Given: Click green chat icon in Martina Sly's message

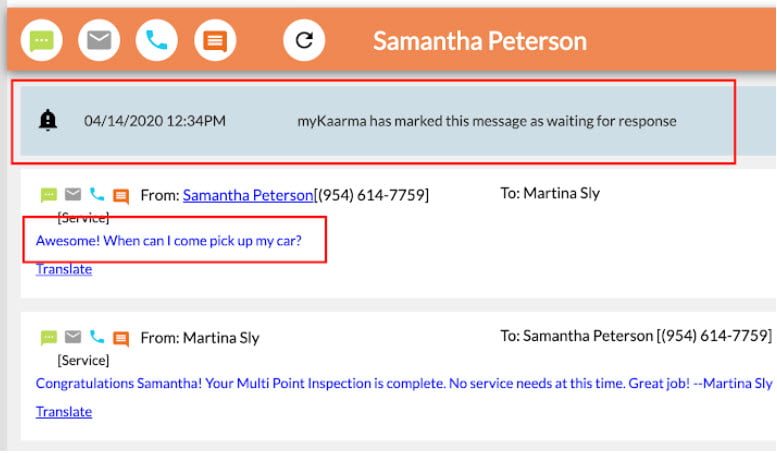Looking at the screenshot, I should (49, 338).
